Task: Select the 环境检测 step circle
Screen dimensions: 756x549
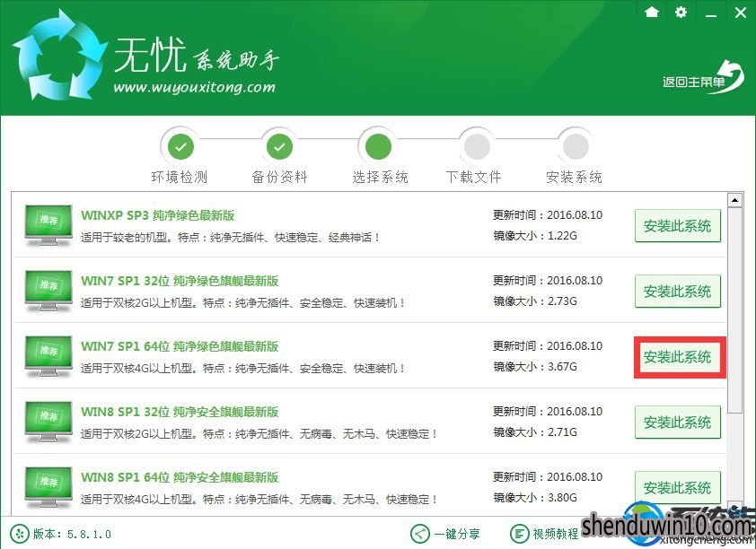Action: pyautogui.click(x=180, y=146)
